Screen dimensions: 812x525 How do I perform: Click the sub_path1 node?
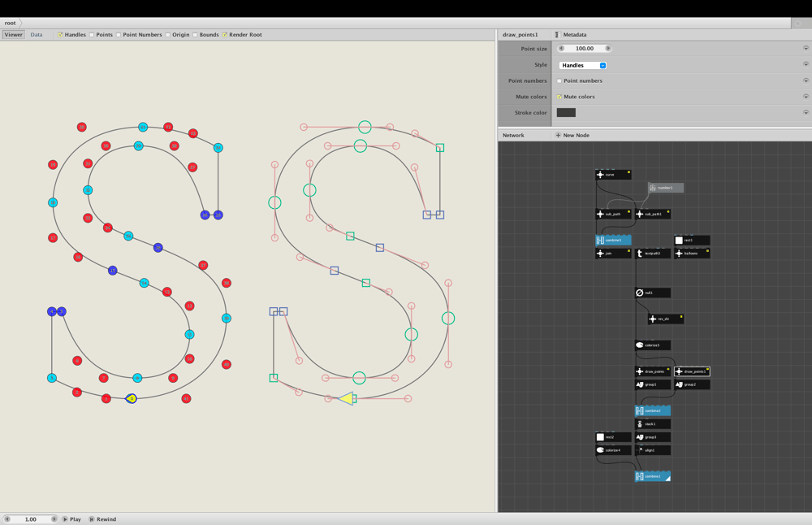click(x=653, y=214)
